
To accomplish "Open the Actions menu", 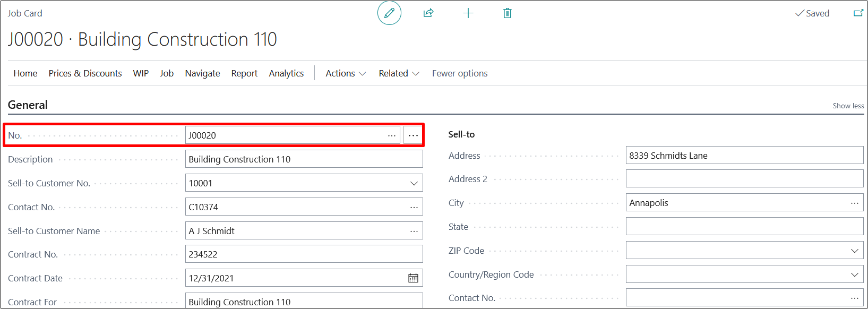I will [346, 73].
